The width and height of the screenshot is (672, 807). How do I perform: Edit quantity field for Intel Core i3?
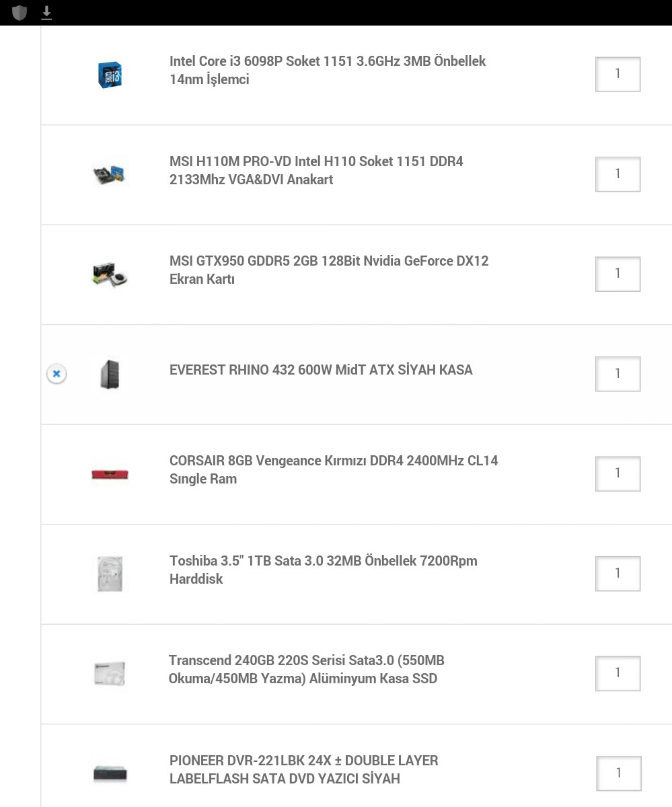click(618, 74)
